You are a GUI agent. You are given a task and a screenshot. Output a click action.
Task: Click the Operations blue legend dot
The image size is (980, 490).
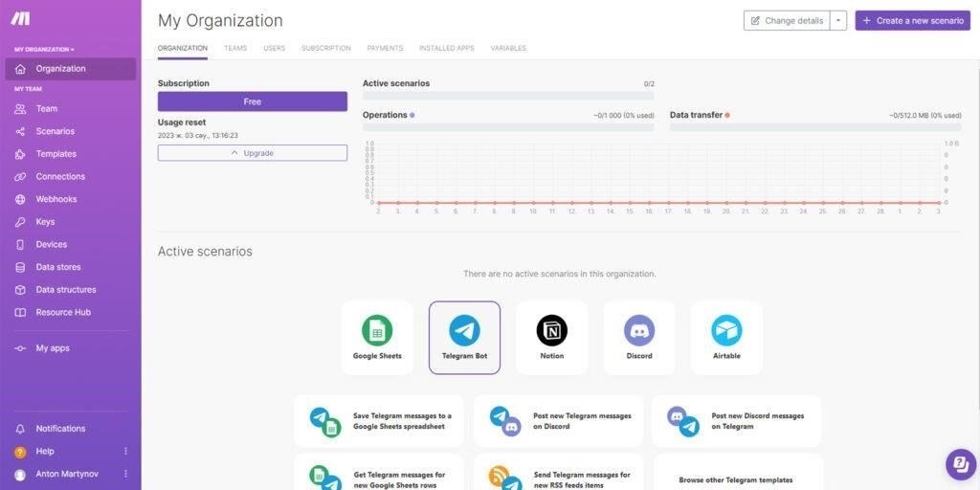coord(412,115)
